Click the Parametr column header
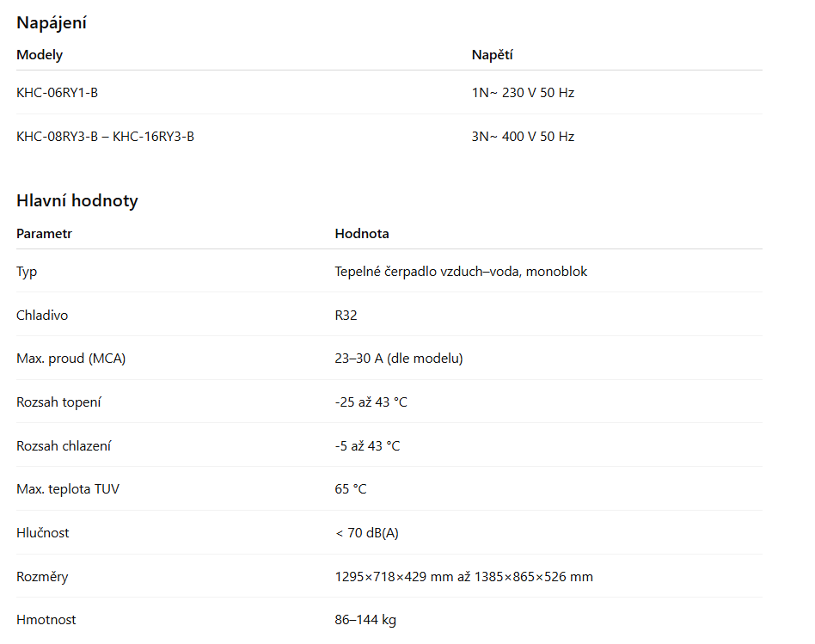This screenshot has width=815, height=644. [x=44, y=234]
